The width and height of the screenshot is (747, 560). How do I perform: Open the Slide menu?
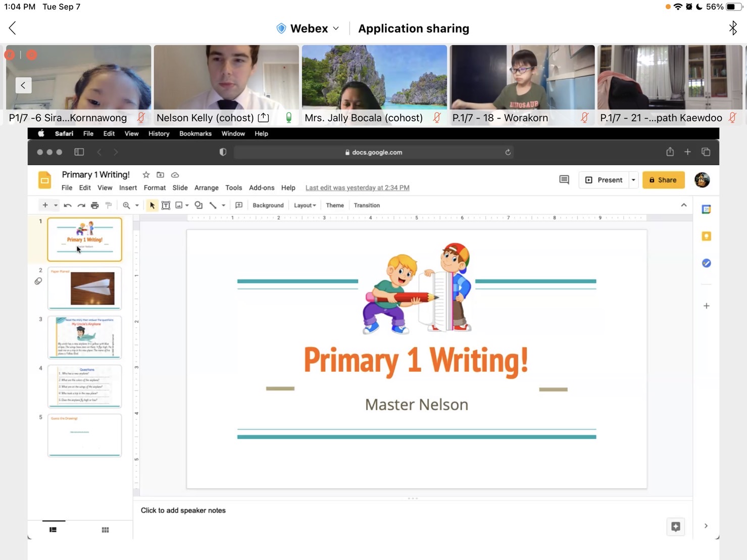pos(180,188)
